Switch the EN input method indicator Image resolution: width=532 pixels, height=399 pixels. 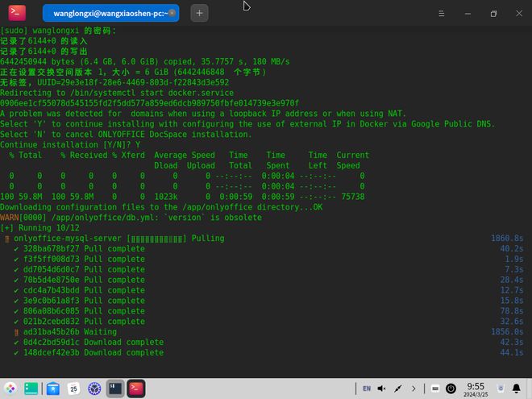(367, 389)
